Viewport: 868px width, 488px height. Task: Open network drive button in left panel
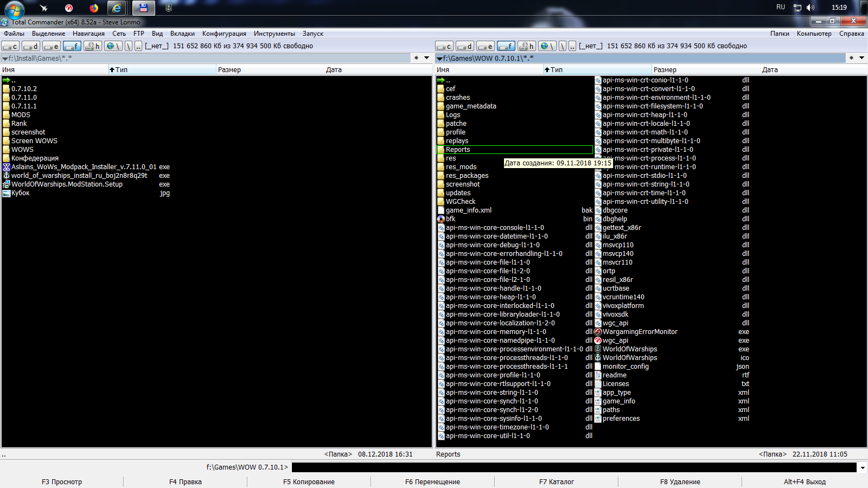113,46
